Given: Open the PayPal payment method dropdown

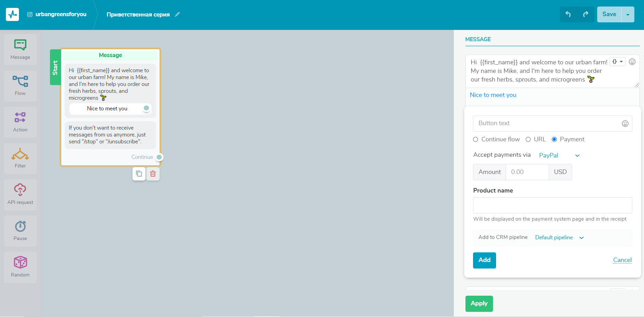Looking at the screenshot, I should (x=559, y=155).
